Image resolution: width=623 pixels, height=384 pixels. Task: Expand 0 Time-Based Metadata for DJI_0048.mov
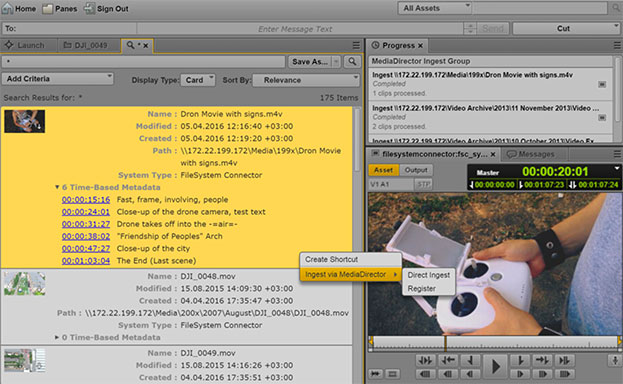tap(57, 337)
